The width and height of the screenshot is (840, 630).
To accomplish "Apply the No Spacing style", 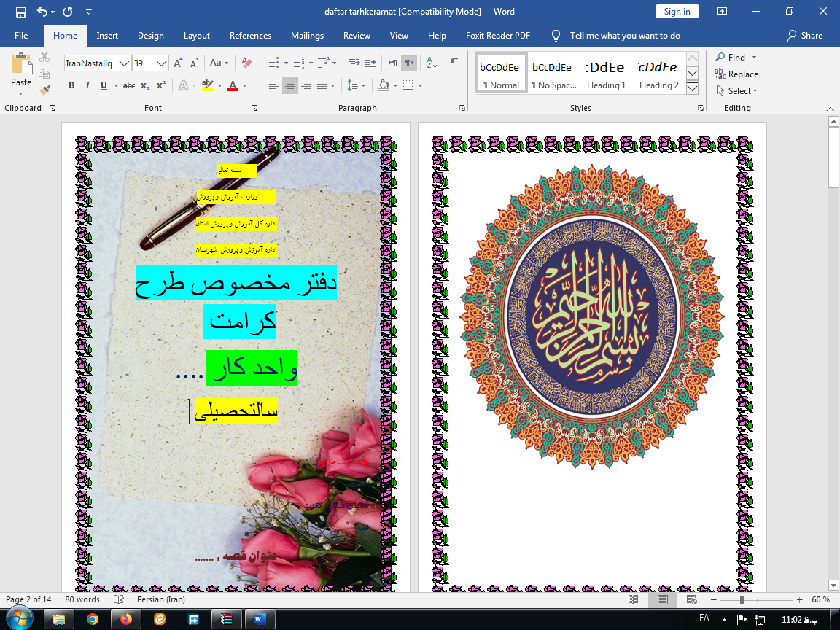I will 554,74.
